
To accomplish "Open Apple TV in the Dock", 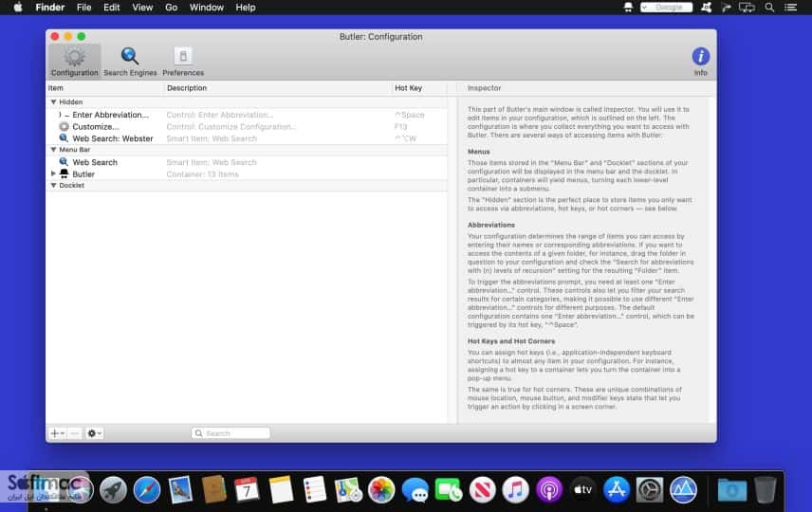I will point(582,489).
